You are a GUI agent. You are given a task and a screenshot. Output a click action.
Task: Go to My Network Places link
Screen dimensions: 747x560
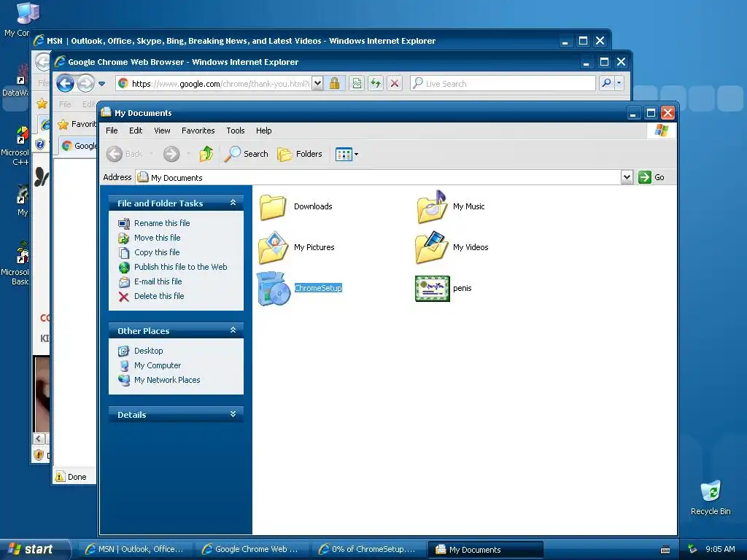click(167, 380)
